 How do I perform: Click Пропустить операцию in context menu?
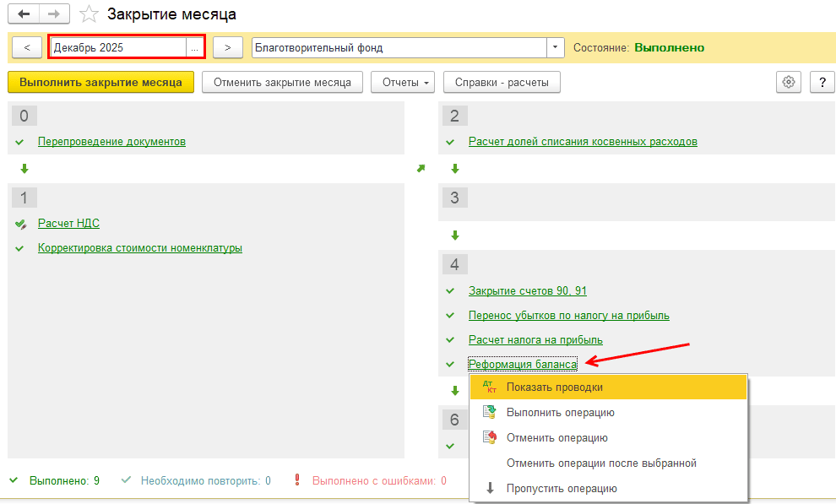[x=562, y=489]
